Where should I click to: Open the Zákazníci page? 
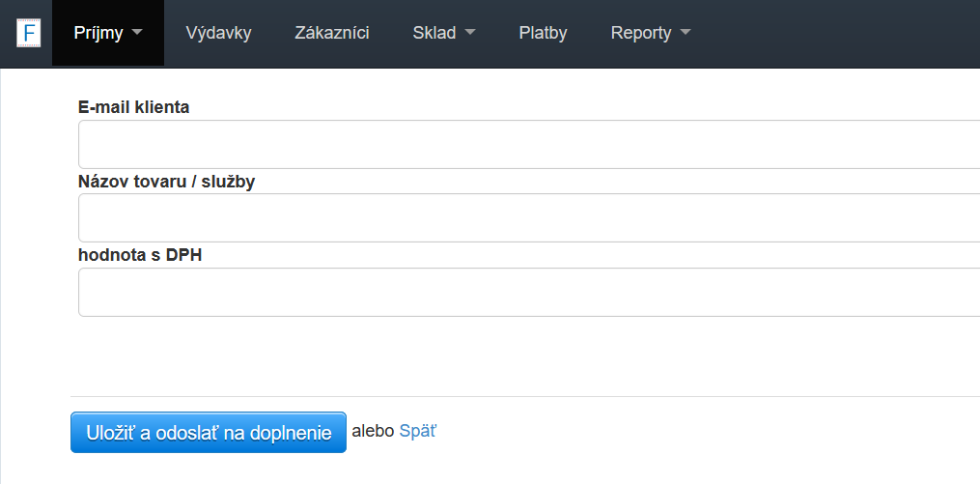pos(331,33)
